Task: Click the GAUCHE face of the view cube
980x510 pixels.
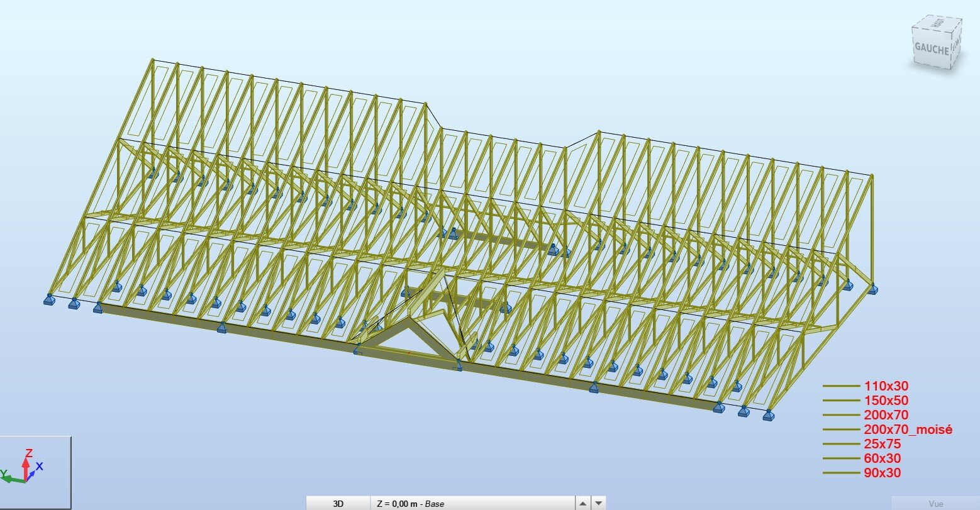Action: pos(931,48)
